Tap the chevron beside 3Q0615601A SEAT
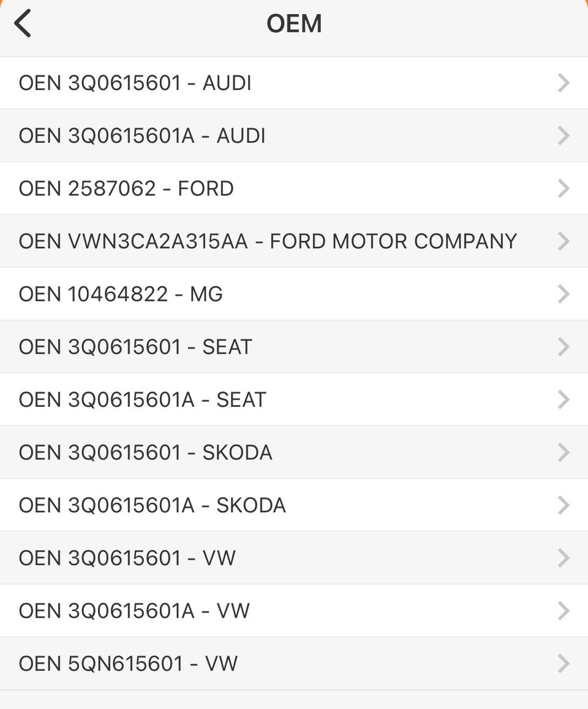 pos(564,400)
